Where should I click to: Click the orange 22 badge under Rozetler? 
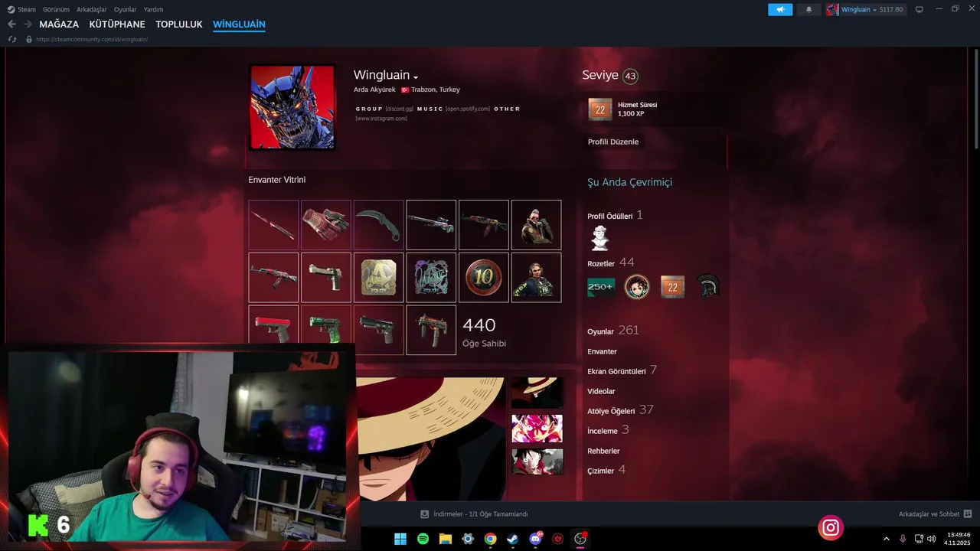(x=673, y=287)
